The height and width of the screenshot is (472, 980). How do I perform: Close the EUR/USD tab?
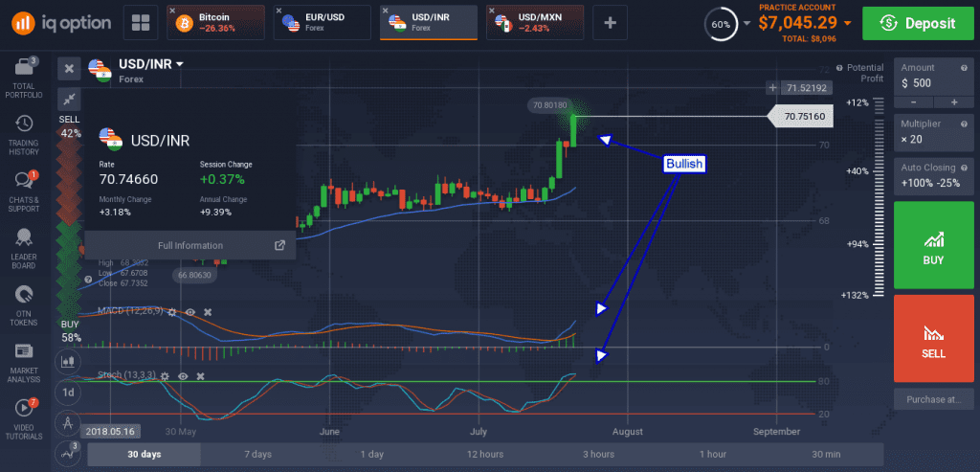[278, 11]
